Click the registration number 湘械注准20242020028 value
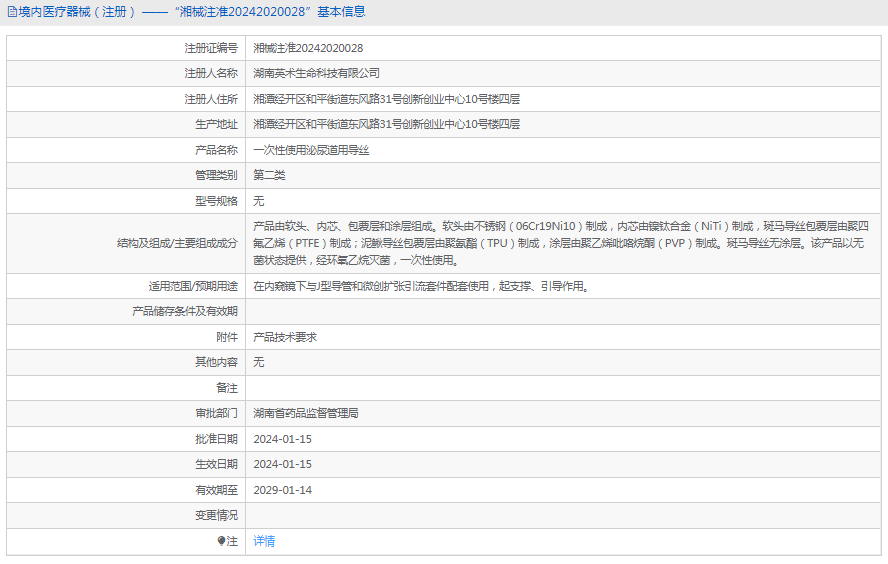The height and width of the screenshot is (564, 888). click(x=308, y=48)
